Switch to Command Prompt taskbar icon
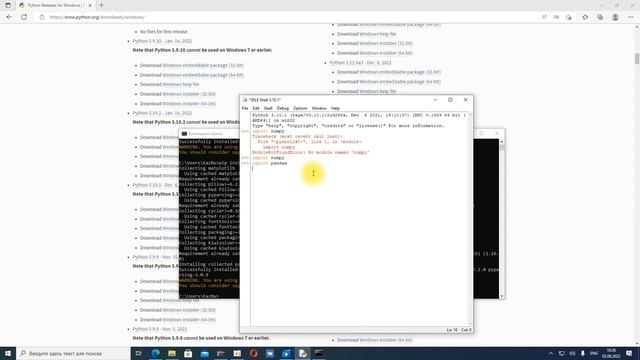The image size is (640, 360). click(x=319, y=353)
